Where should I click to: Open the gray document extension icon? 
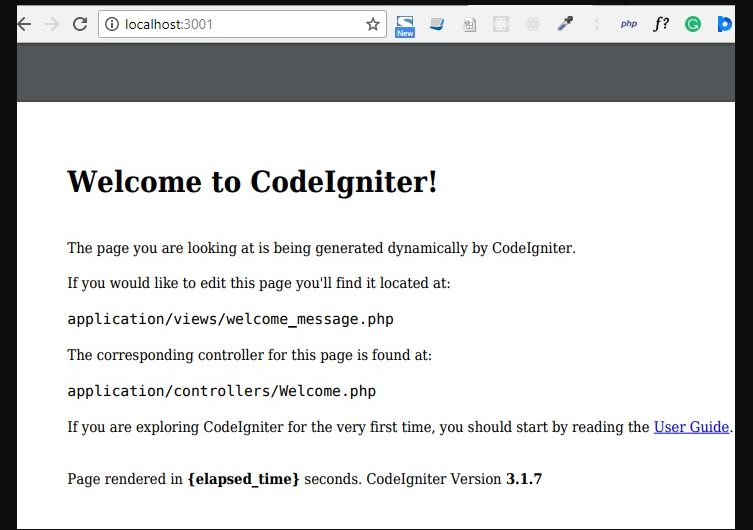click(469, 24)
